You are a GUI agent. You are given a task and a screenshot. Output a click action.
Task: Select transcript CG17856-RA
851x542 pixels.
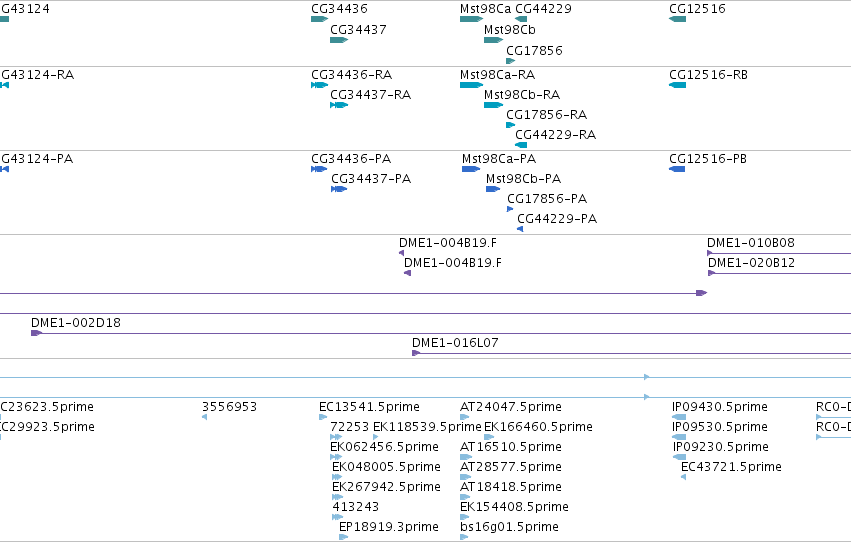pyautogui.click(x=547, y=115)
